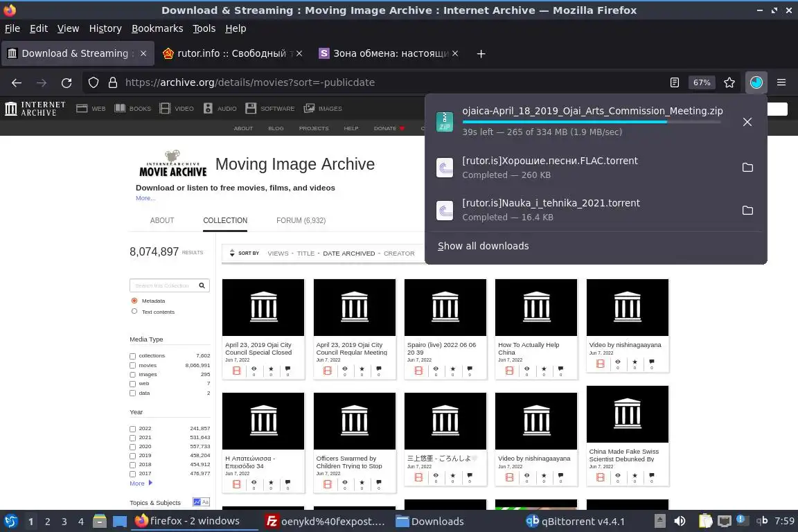This screenshot has width=798, height=532.
Task: Click Show all downloads
Action: (483, 246)
